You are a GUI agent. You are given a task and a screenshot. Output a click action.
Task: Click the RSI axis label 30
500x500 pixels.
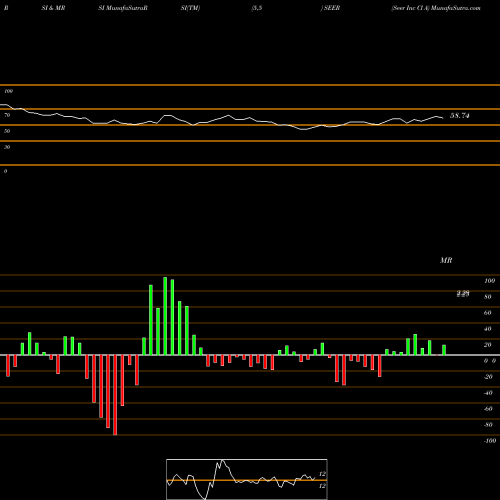[7, 147]
